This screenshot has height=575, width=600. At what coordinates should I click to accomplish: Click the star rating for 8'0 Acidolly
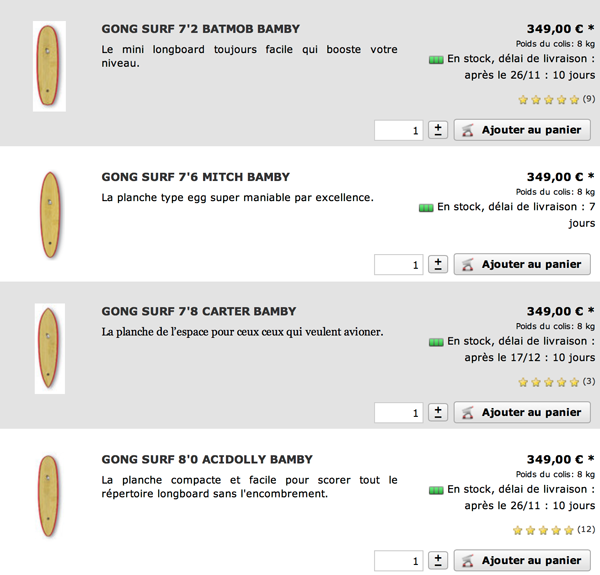pos(543,530)
